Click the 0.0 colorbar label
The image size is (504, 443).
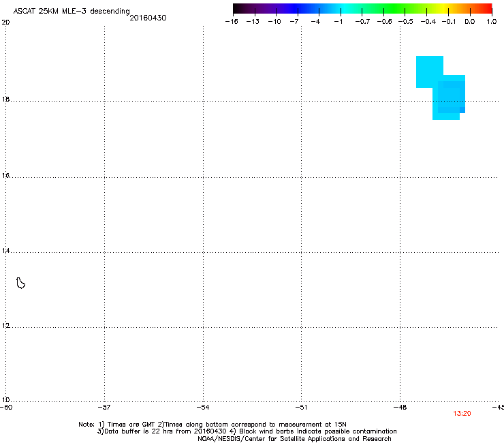(x=470, y=22)
